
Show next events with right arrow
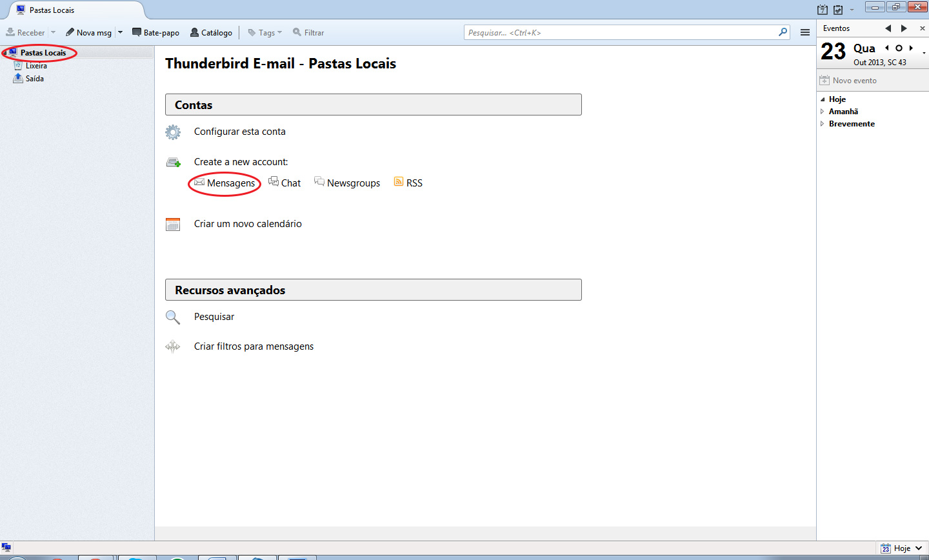tap(904, 28)
